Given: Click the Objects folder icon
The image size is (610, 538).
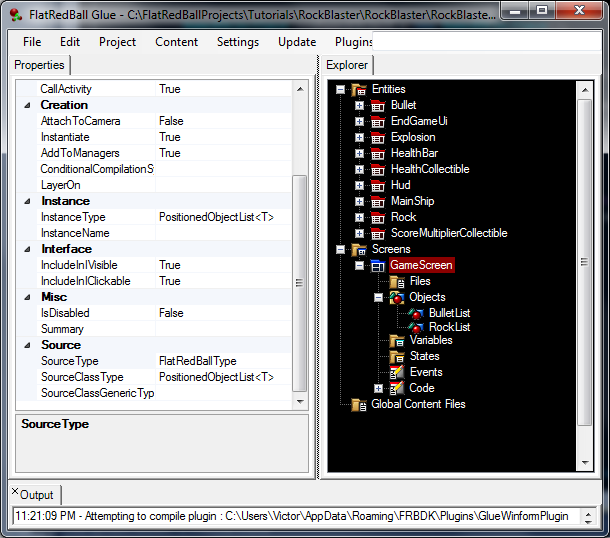Looking at the screenshot, I should coord(397,298).
